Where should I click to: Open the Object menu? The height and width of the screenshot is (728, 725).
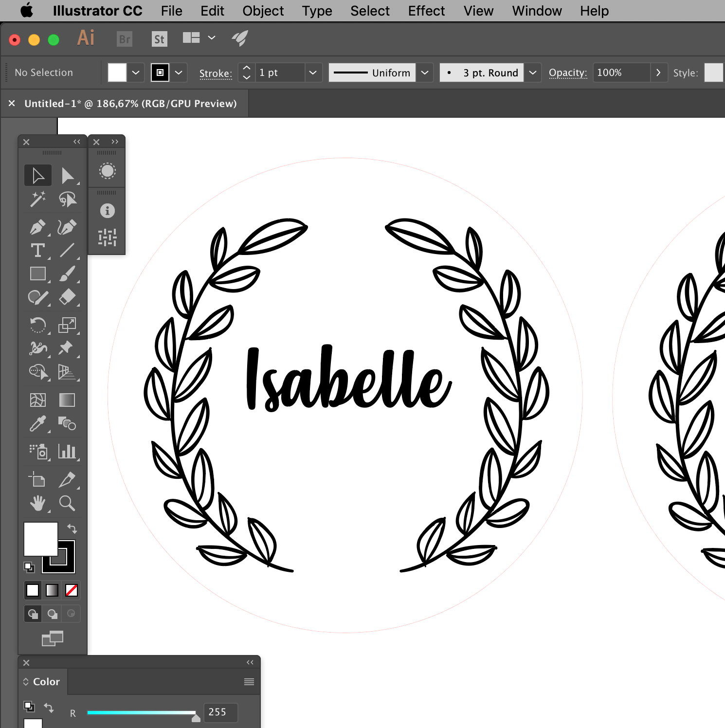[x=263, y=11]
